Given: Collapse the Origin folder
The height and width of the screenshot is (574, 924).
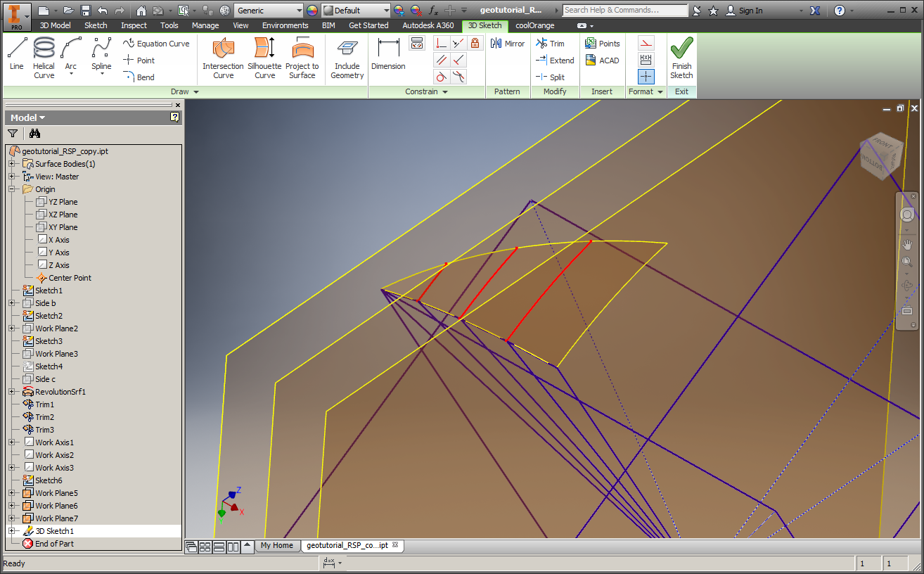Looking at the screenshot, I should [11, 189].
